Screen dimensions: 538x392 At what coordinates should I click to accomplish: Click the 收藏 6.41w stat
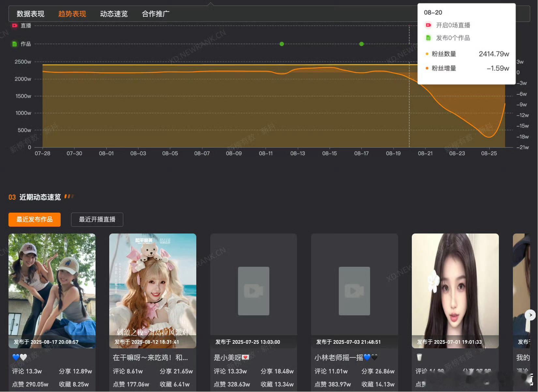175,384
